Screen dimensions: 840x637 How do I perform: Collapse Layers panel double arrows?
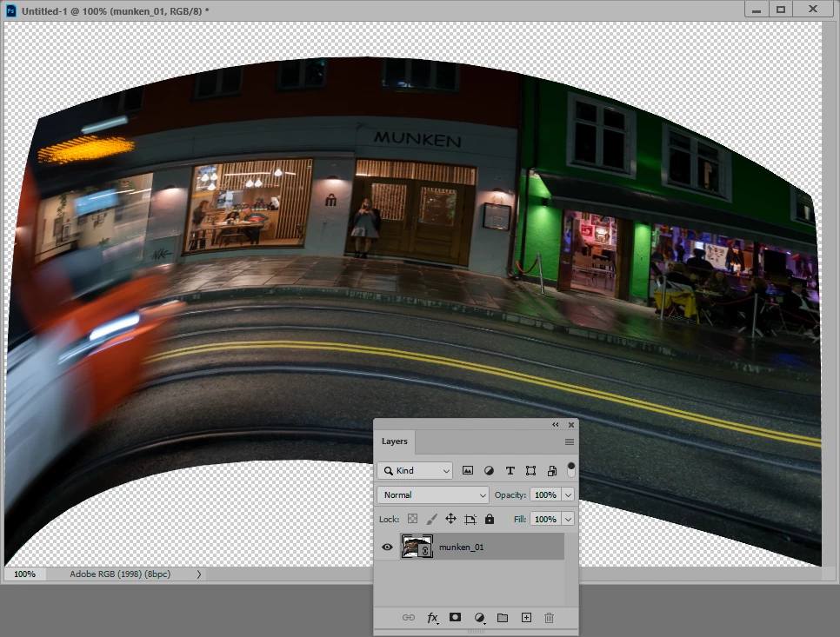[x=556, y=424]
